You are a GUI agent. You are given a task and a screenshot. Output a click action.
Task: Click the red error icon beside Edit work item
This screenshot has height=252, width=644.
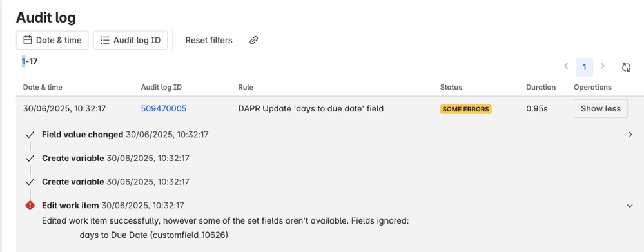30,205
